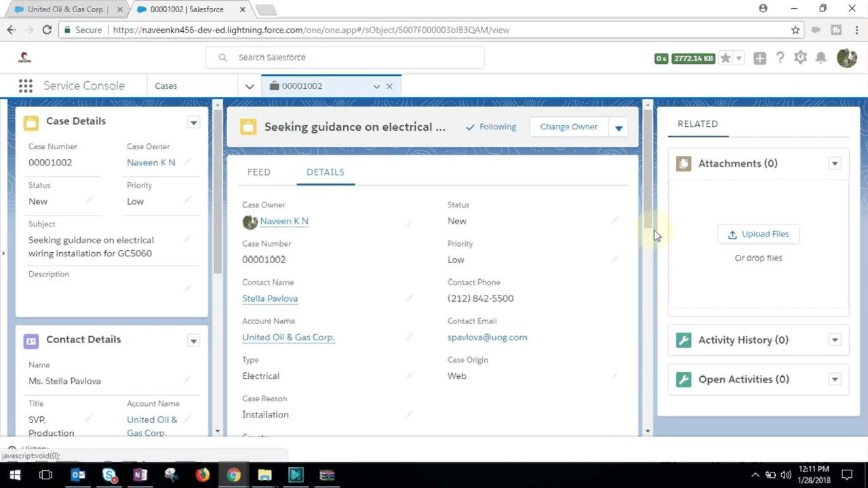Toggle the Following button on the case
This screenshot has width=868, height=488.
click(x=491, y=127)
